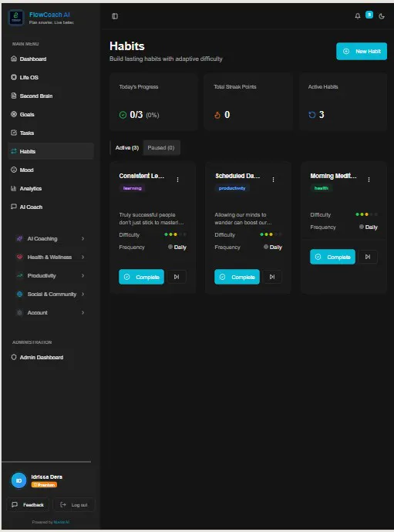Viewport: 394px width, 532px height.
Task: Click the Tasks checkbox icon
Action: click(14, 133)
